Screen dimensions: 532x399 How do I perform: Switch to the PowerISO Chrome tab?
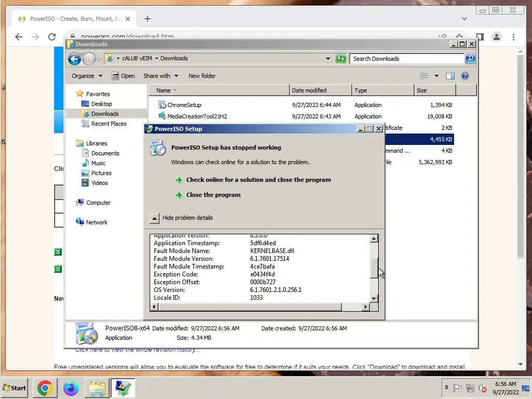tap(74, 19)
